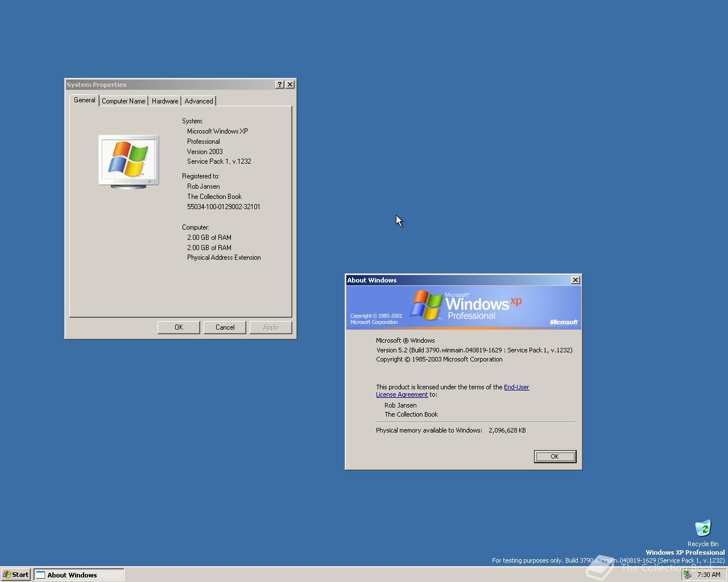Click 'The Collection Book' in About Windows
Viewport: 728px width, 582px height.
point(411,414)
